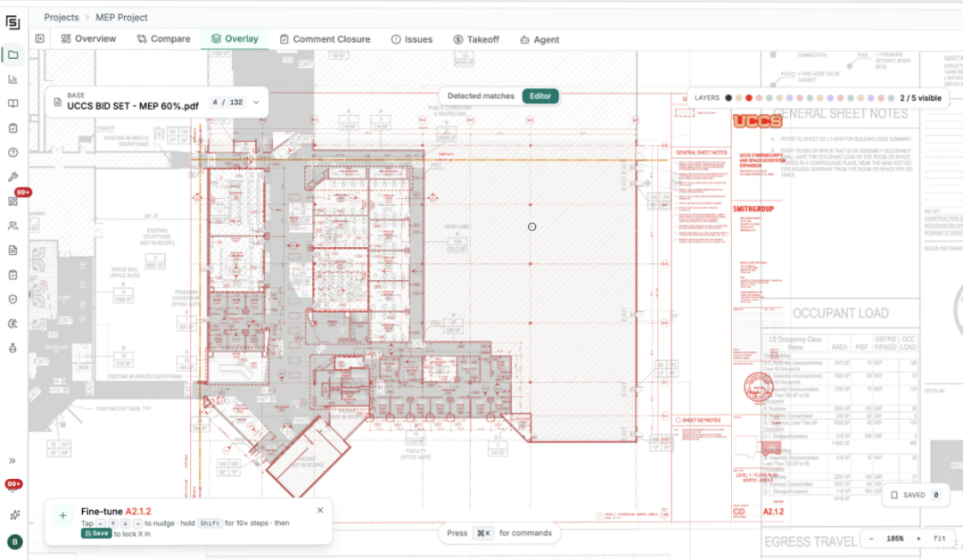
Task: Click the app logo at top left
Action: click(x=12, y=22)
